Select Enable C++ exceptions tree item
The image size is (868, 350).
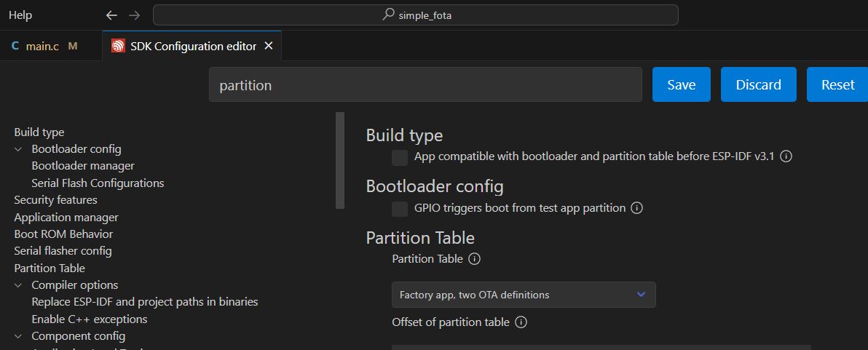coord(89,319)
